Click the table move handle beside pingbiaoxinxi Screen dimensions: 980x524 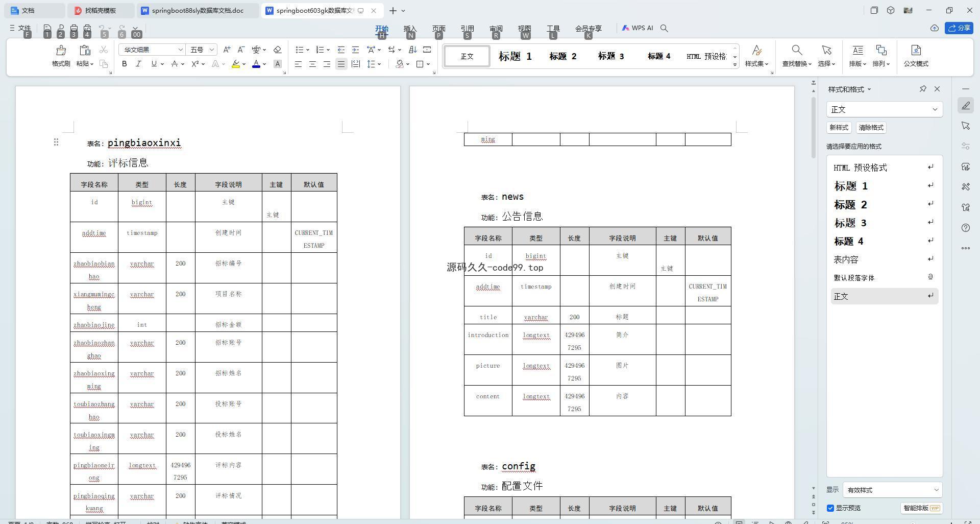coord(56,142)
